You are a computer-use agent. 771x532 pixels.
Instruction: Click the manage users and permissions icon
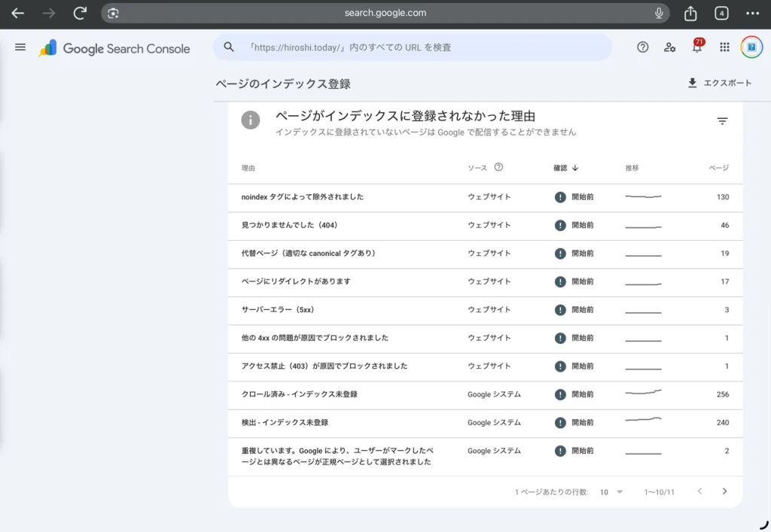coord(670,47)
